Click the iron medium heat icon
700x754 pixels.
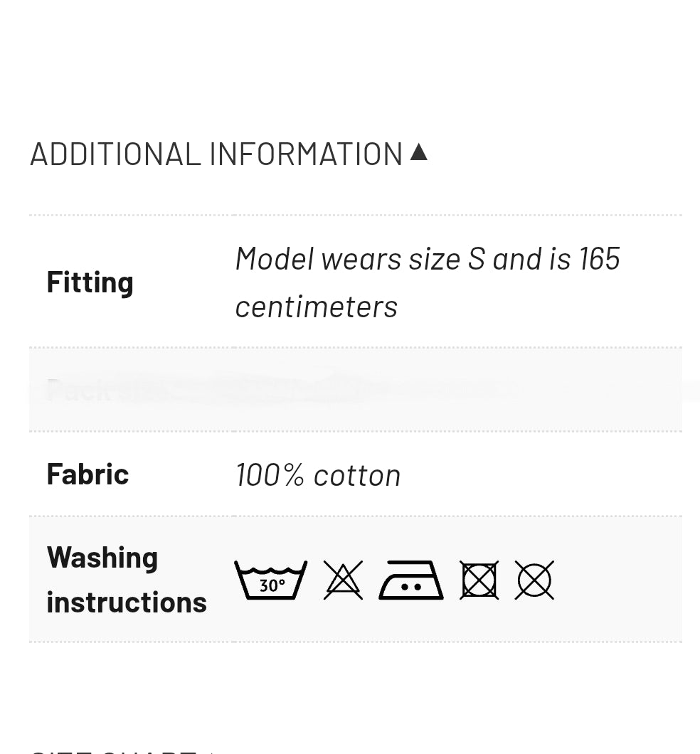click(411, 580)
